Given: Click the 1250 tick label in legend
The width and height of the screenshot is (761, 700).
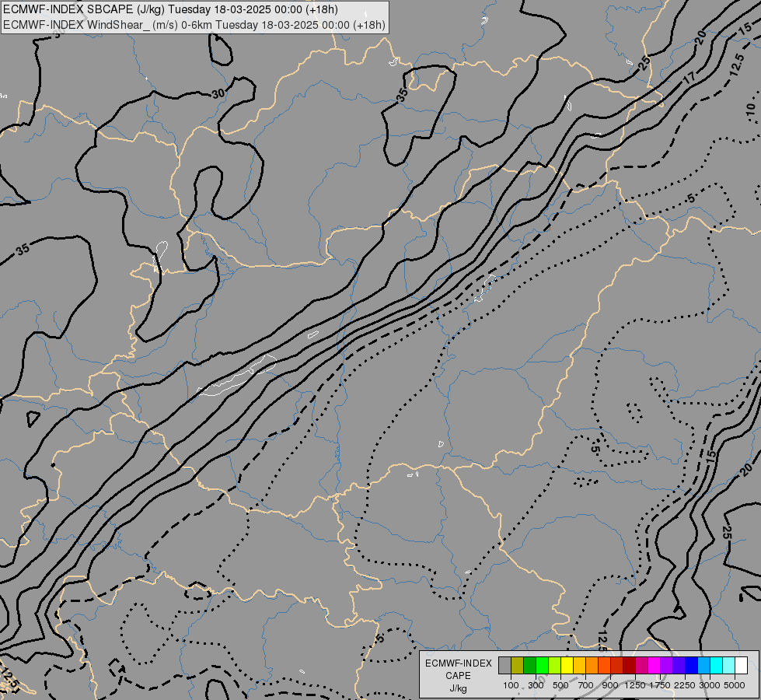Looking at the screenshot, I should tap(635, 685).
